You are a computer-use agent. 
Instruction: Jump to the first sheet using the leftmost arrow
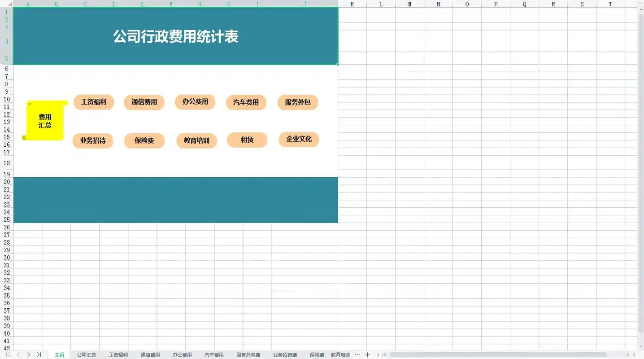click(x=7, y=355)
